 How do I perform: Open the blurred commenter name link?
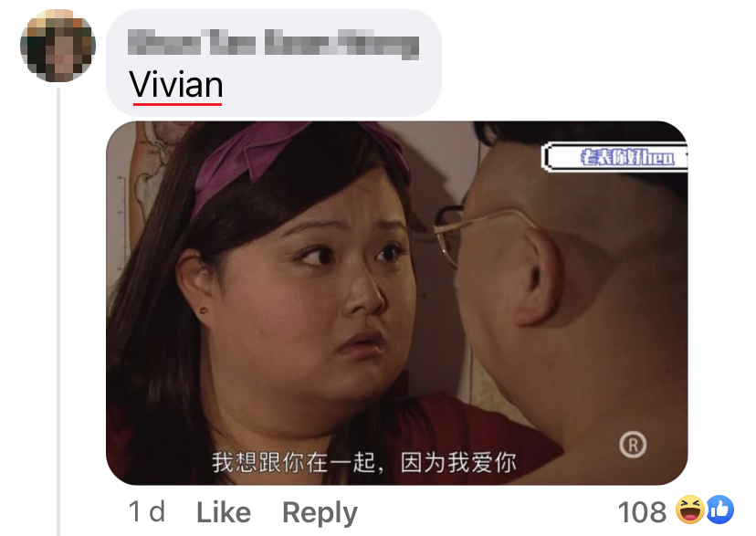coord(273,44)
